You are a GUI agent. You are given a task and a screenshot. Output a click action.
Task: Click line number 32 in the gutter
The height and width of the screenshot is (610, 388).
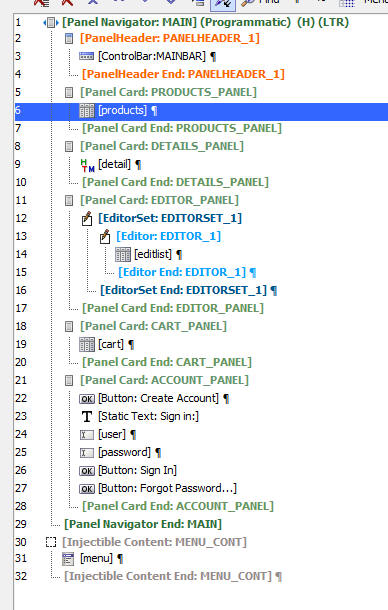21,576
